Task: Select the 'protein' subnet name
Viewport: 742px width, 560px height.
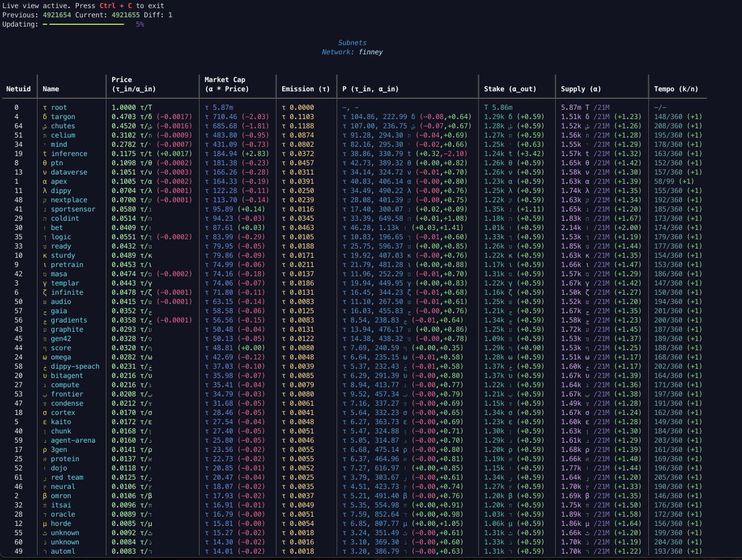Action: pyautogui.click(x=65, y=459)
